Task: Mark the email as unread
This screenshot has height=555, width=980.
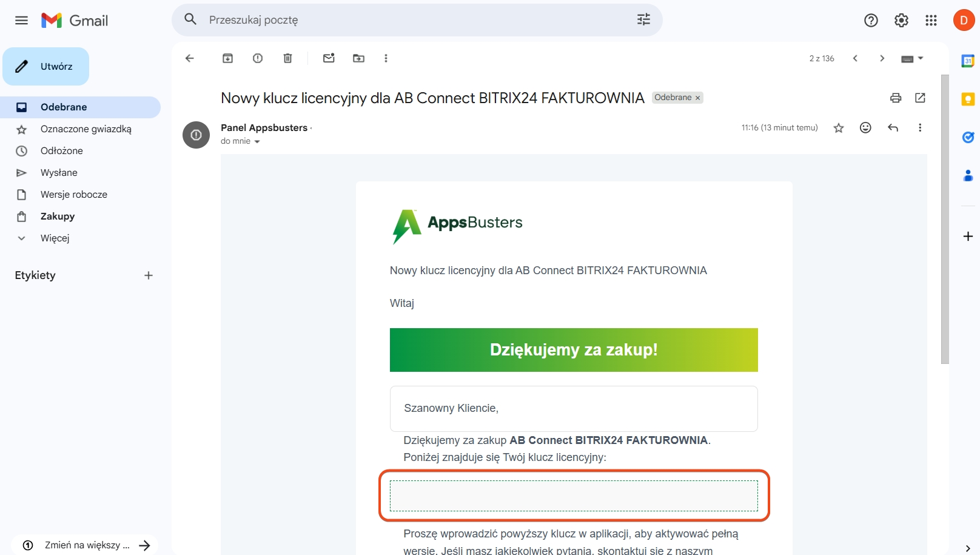Action: 329,58
